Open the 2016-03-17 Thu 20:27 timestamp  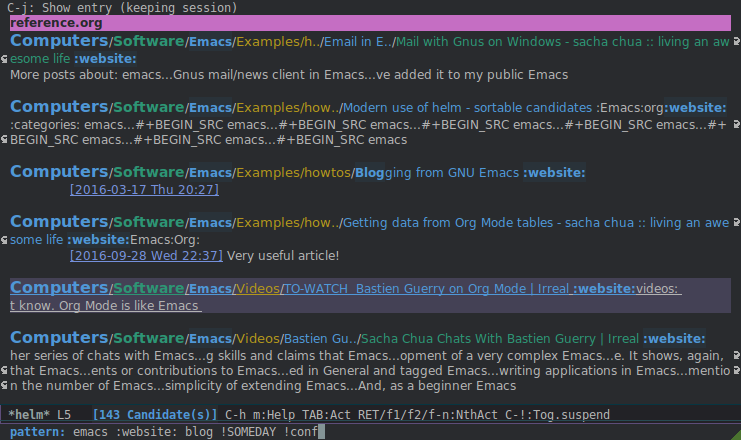(144, 190)
